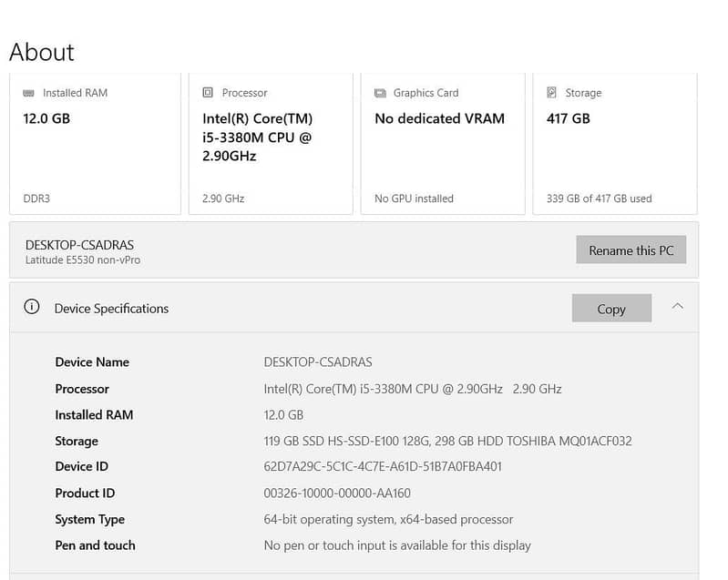Screen dimensions: 728x580
Task: Click the Installed RAM chip icon
Action: click(x=28, y=93)
